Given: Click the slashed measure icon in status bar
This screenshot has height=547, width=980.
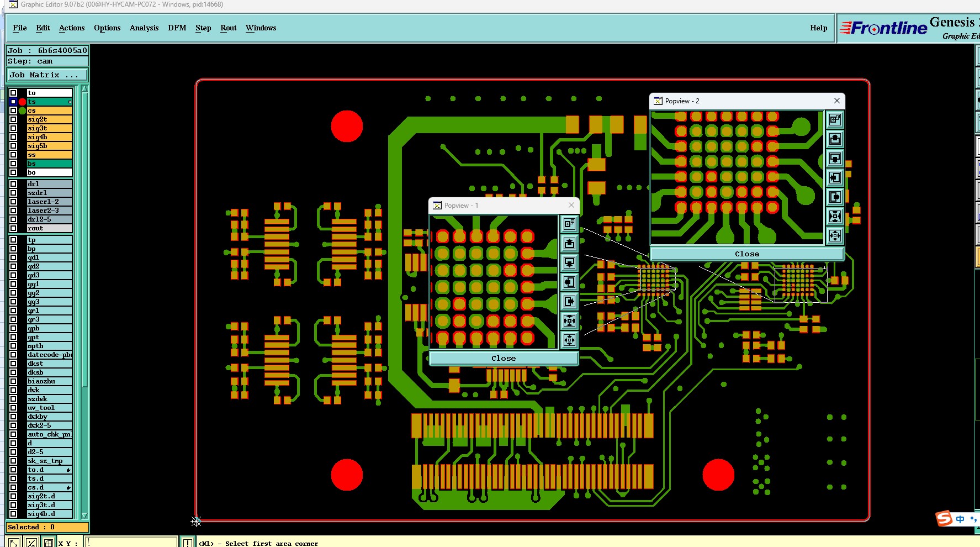Looking at the screenshot, I should [31, 543].
